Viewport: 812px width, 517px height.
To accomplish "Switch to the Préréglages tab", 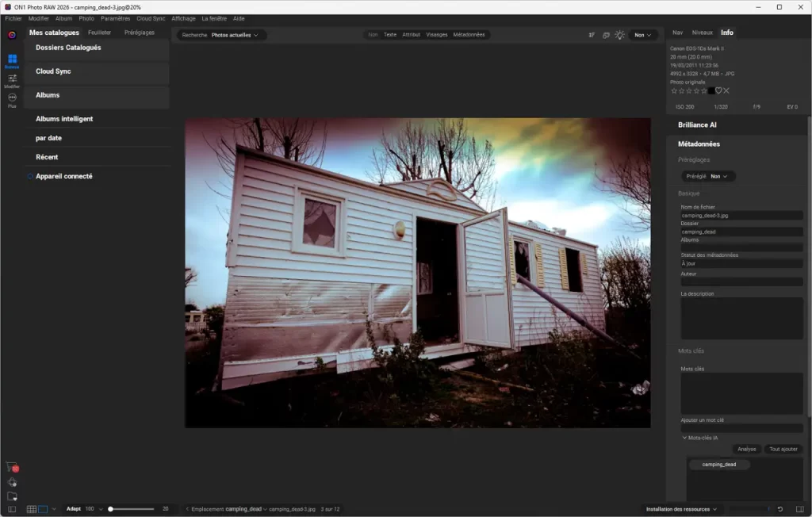I will [140, 33].
